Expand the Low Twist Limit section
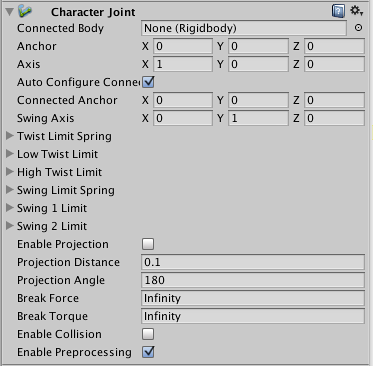373x366 pixels. 10,154
